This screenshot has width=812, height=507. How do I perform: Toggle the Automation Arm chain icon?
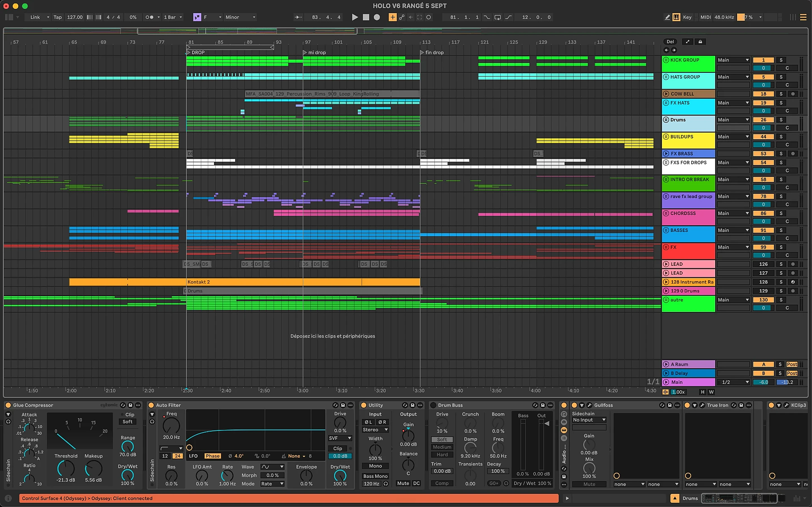coord(402,17)
